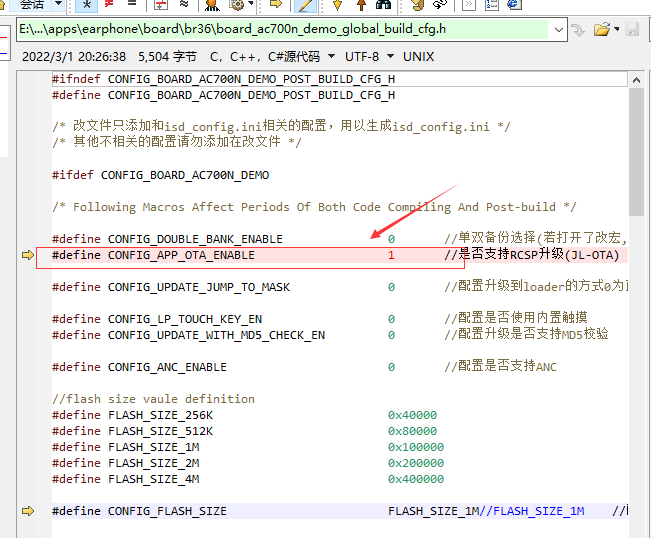Click the 0x200000 value of FLASH_SIZE_2M
Screen dimensions: 651x538
click(416, 463)
